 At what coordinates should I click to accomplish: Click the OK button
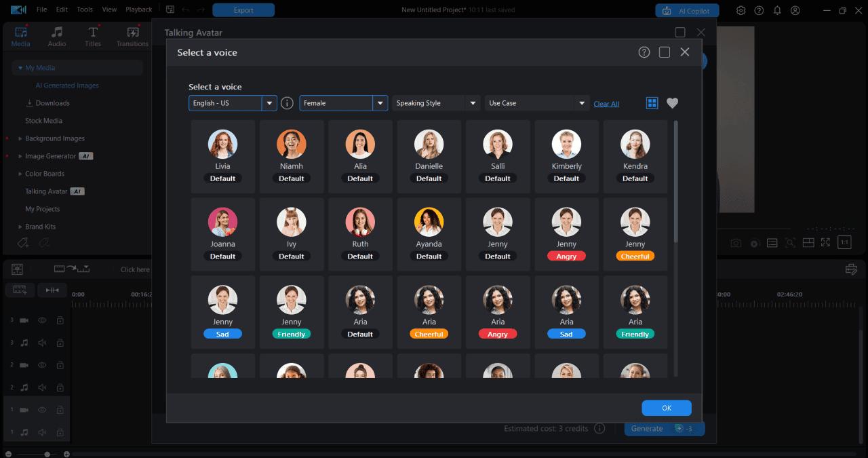point(667,408)
